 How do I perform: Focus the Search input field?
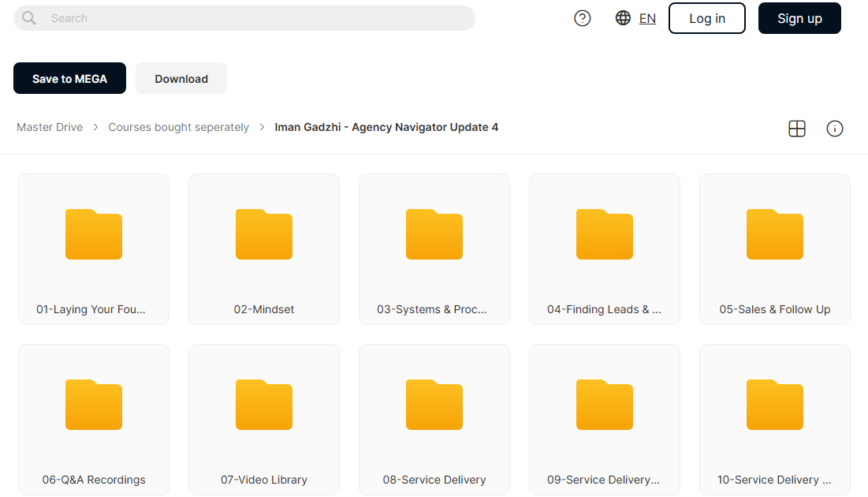click(x=244, y=18)
